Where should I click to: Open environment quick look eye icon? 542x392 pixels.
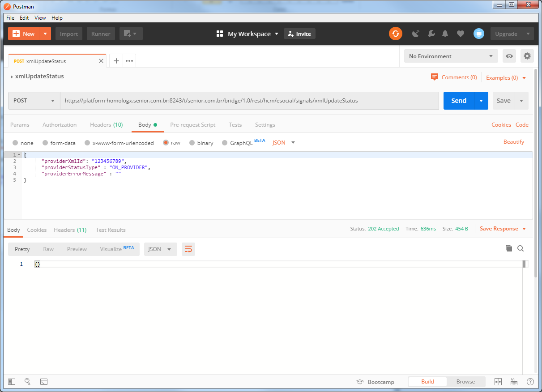tap(509, 56)
